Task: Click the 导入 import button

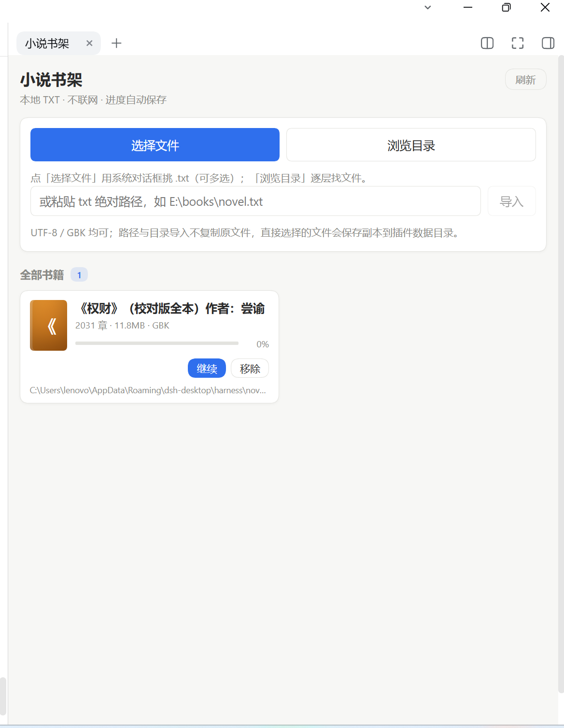Action: (512, 201)
